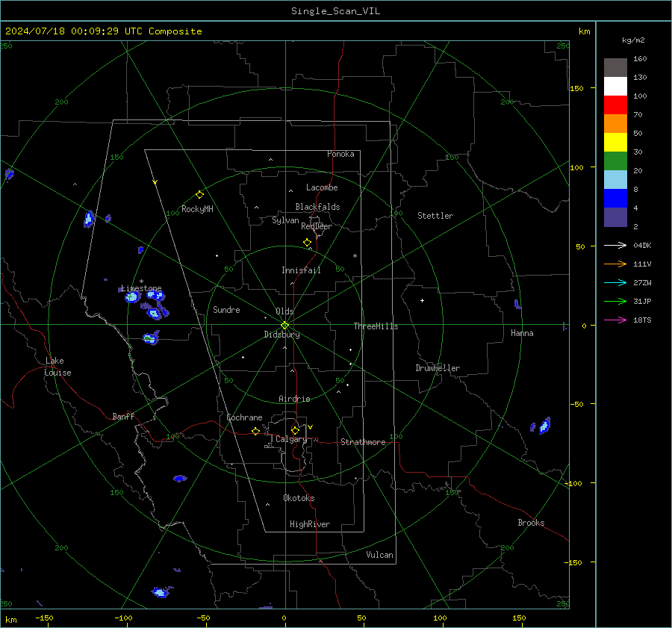Click the RedDeer city label
The height and width of the screenshot is (628, 672).
[x=317, y=226]
